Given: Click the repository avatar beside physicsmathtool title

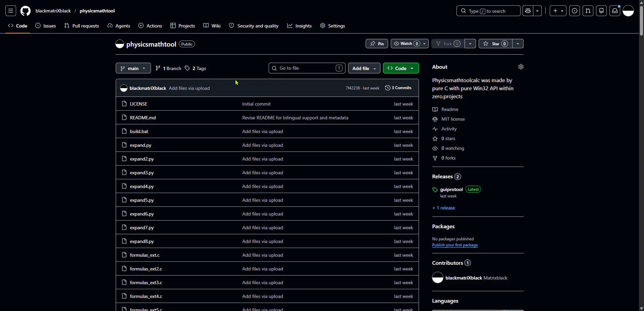Looking at the screenshot, I should (x=120, y=44).
